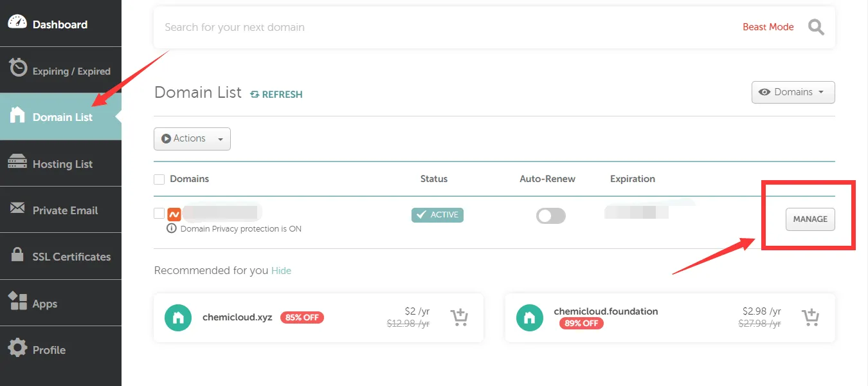Click the chemicloud.foundation green house icon

(x=530, y=318)
